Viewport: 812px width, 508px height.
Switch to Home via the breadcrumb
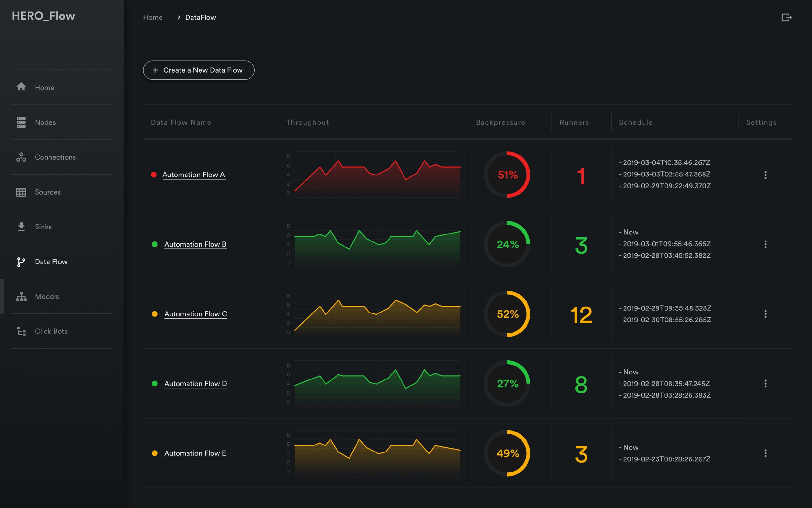click(153, 17)
